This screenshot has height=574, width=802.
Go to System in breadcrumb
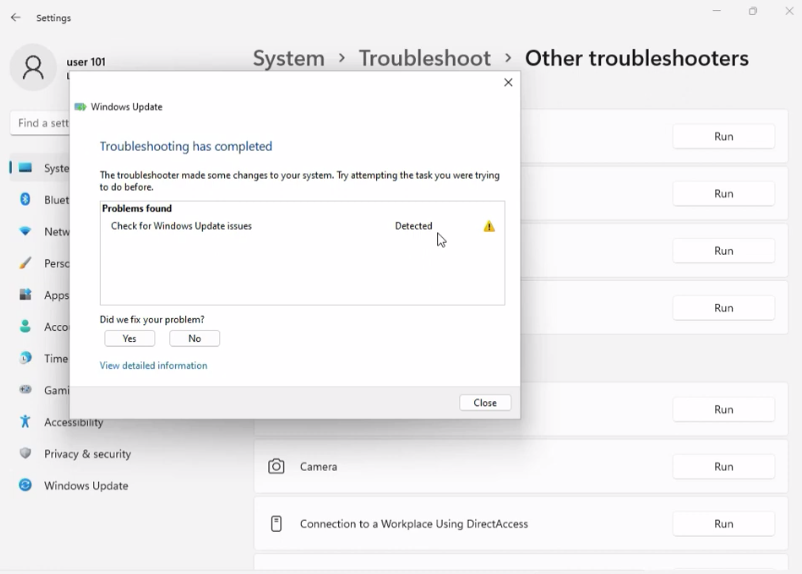pyautogui.click(x=289, y=58)
